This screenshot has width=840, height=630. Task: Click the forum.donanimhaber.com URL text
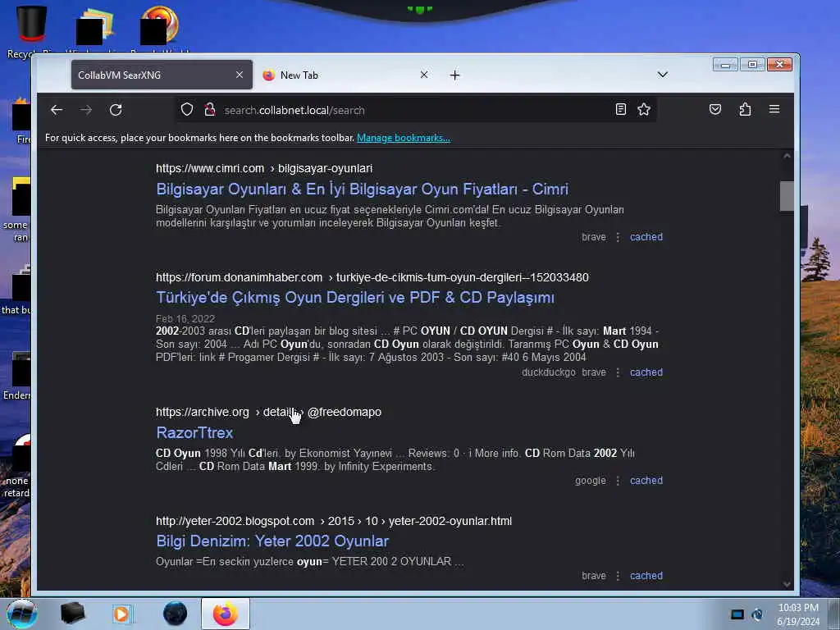(x=239, y=277)
